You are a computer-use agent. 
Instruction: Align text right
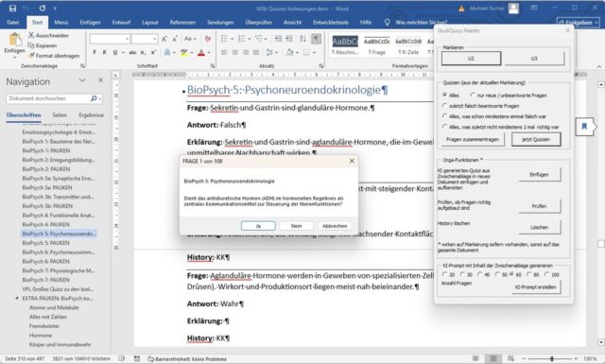click(x=246, y=52)
